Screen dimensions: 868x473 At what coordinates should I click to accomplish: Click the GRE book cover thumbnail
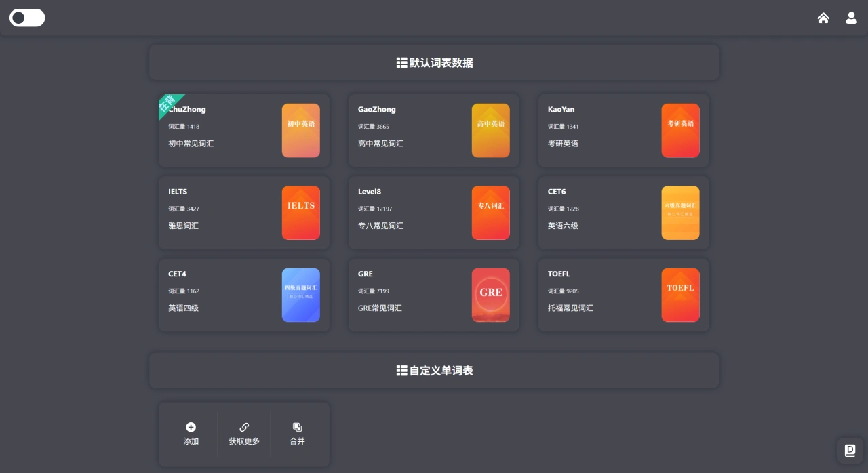coord(490,295)
